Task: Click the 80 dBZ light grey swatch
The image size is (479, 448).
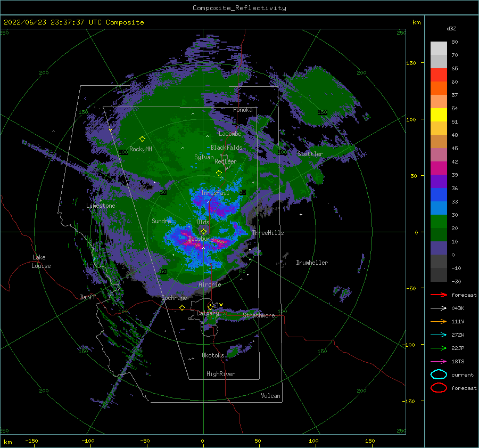Action: tap(439, 48)
